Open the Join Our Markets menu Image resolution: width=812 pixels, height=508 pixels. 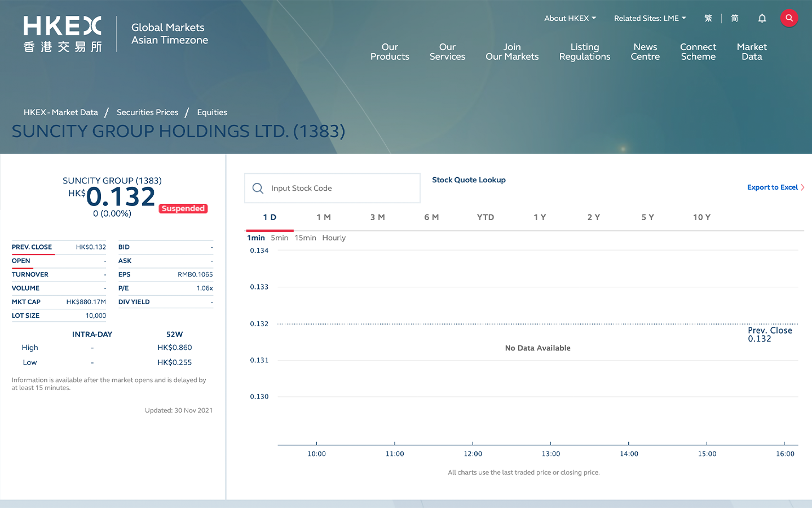pyautogui.click(x=512, y=52)
